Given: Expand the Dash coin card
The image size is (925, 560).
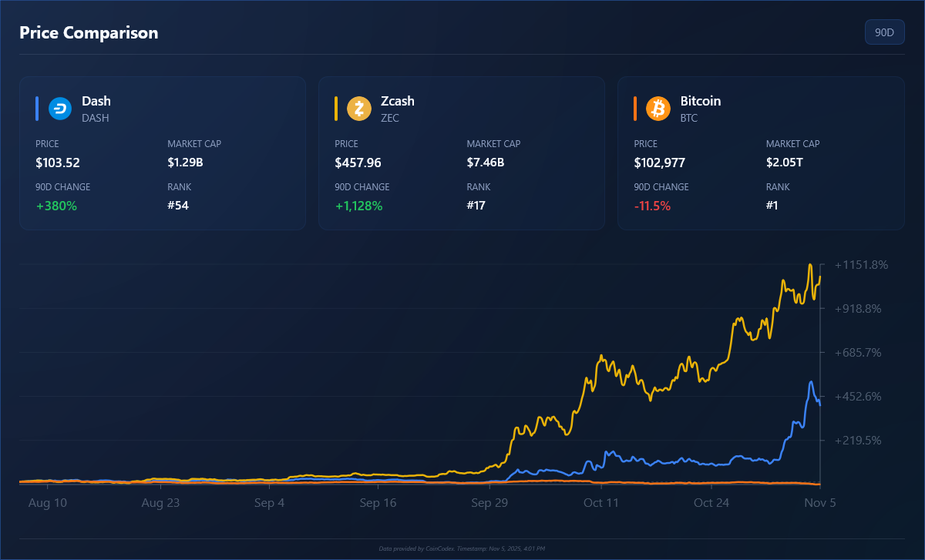Looking at the screenshot, I should (x=162, y=153).
